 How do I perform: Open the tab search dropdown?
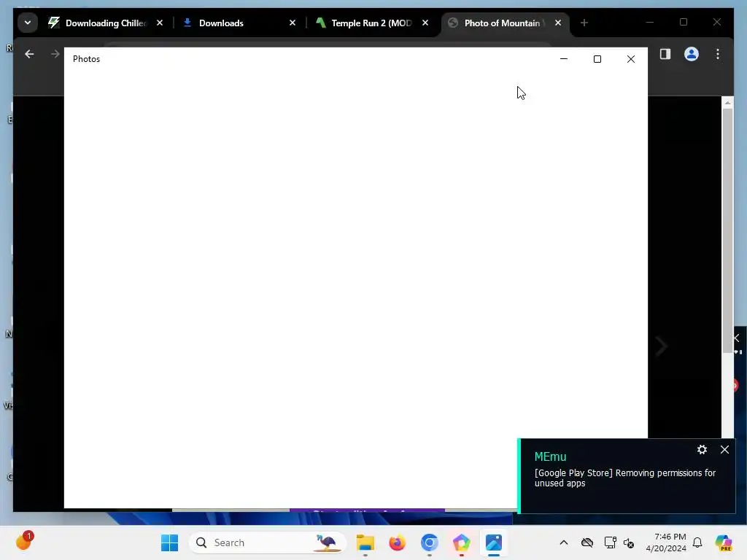[28, 23]
